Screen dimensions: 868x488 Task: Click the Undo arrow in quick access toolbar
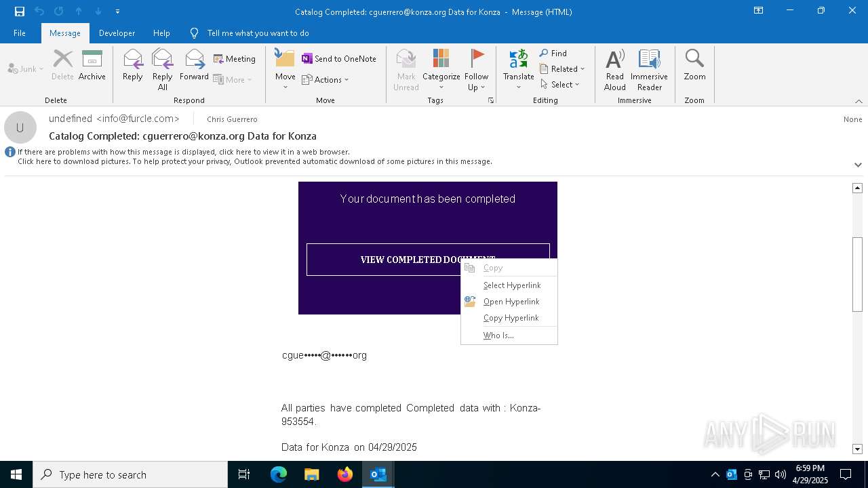(x=39, y=12)
